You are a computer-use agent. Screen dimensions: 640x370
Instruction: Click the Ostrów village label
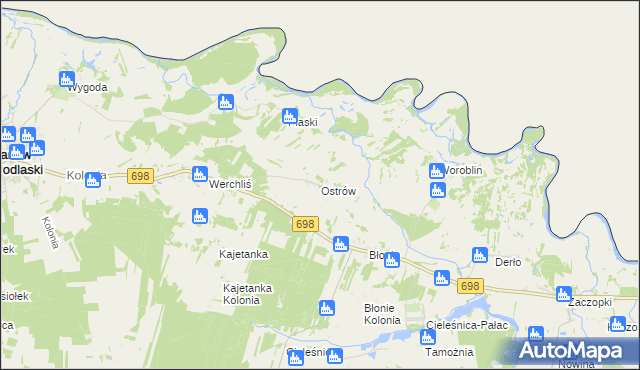click(338, 191)
